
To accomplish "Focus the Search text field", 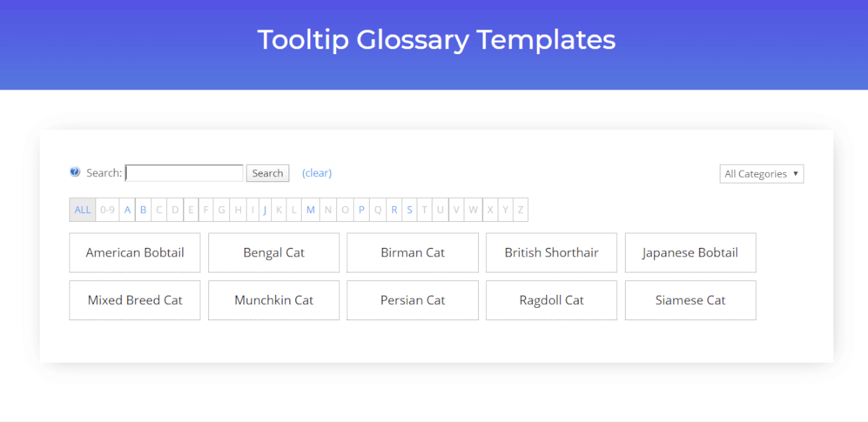I will (x=184, y=173).
